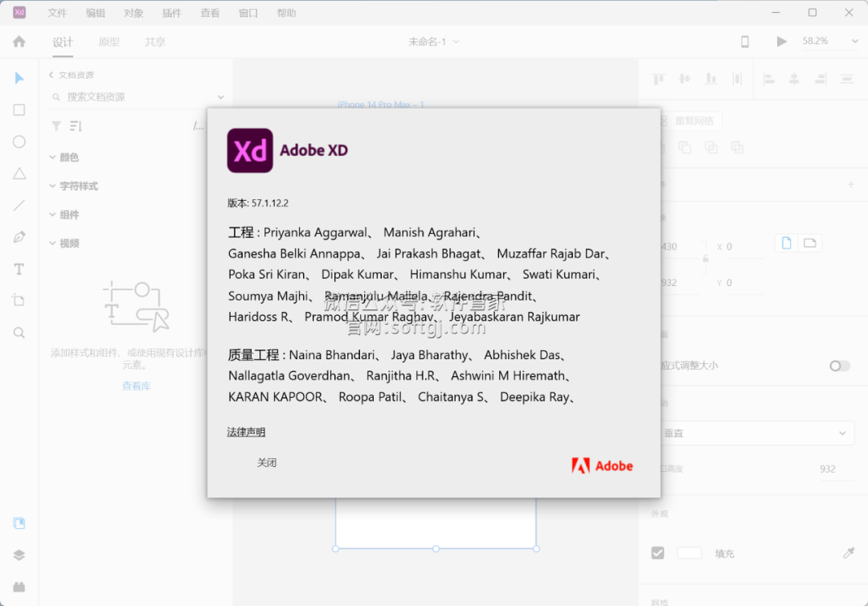Viewport: 868px width, 606px height.
Task: Click the sort order icon in assets
Action: tap(76, 126)
